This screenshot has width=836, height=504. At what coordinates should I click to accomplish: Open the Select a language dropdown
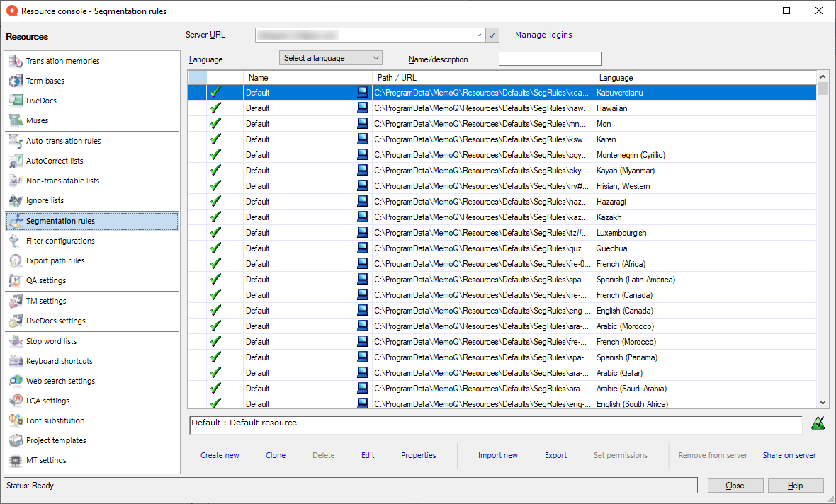pyautogui.click(x=331, y=58)
